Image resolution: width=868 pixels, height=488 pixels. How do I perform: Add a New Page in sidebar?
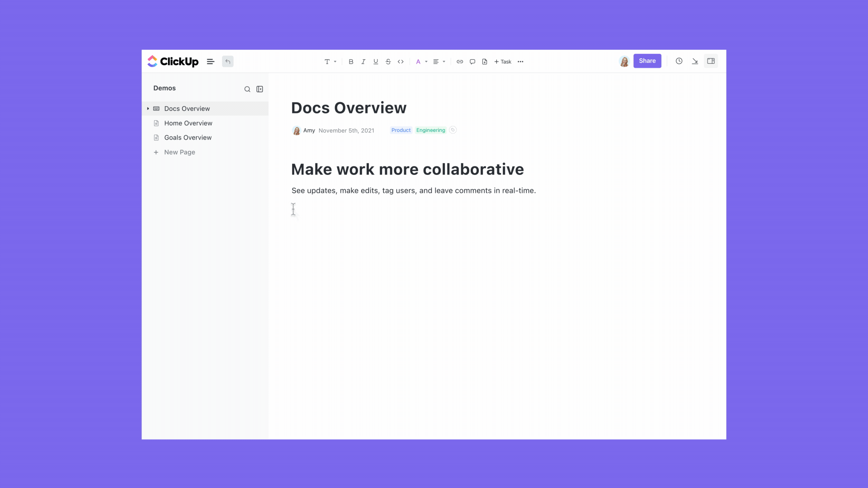pyautogui.click(x=179, y=152)
